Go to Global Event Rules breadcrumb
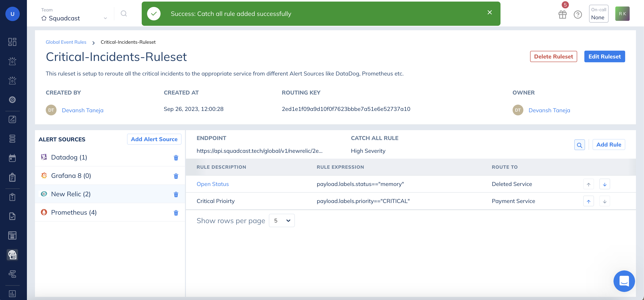Screen dimensions: 644x300 pos(66,42)
